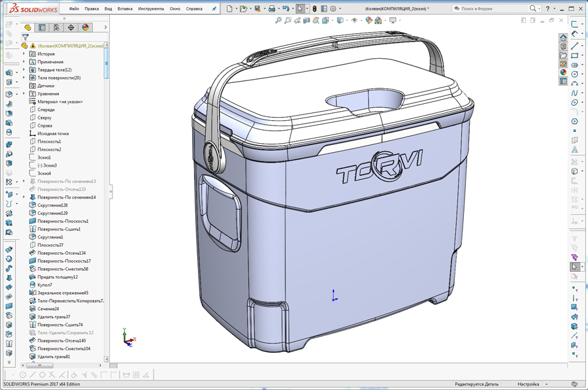This screenshot has width=588, height=390.
Task: Unpin the menu bar pushpin
Action: pos(215,8)
